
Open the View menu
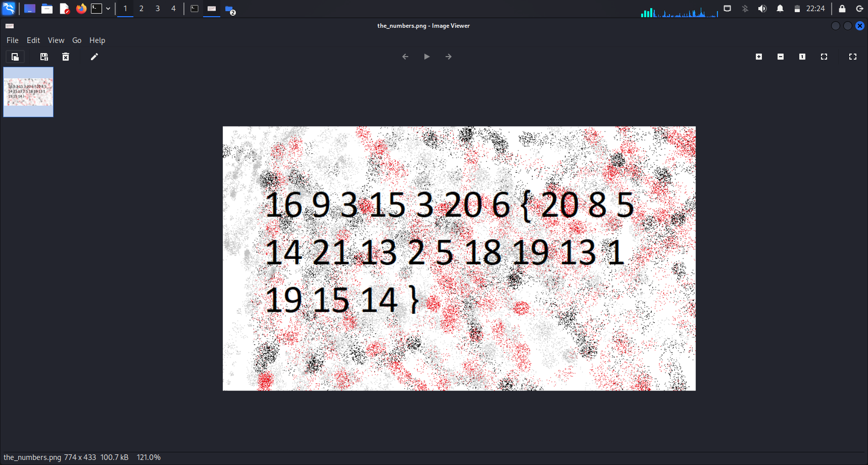click(56, 40)
